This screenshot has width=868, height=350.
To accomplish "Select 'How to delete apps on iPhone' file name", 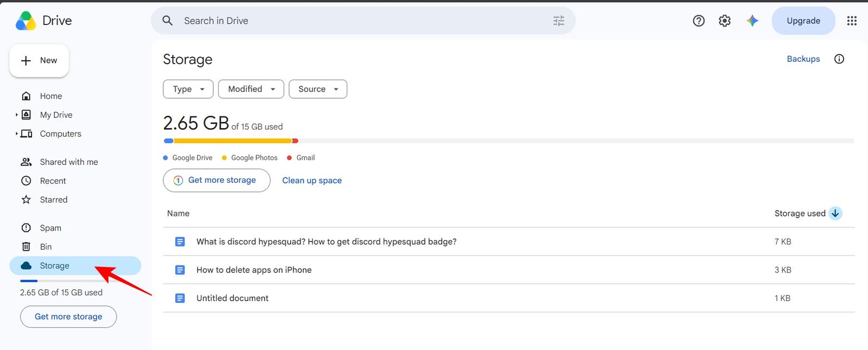I will [x=254, y=270].
